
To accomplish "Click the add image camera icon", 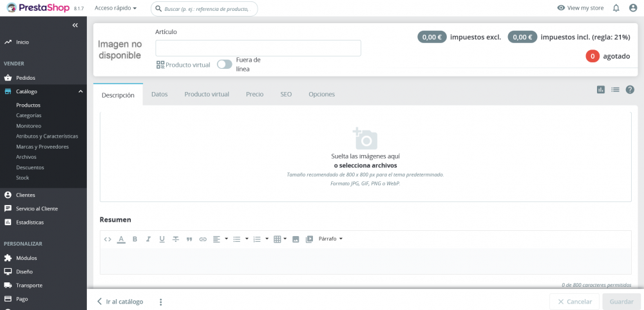I will 365,138.
